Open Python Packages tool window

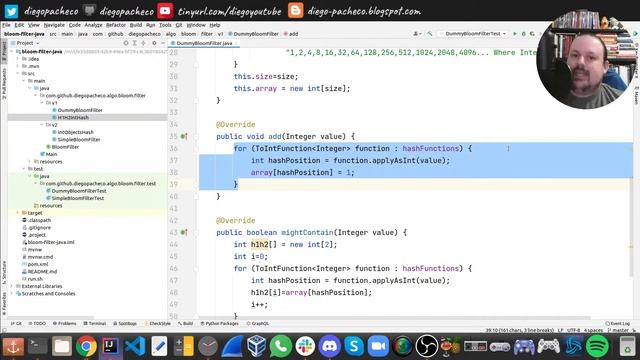[220, 323]
